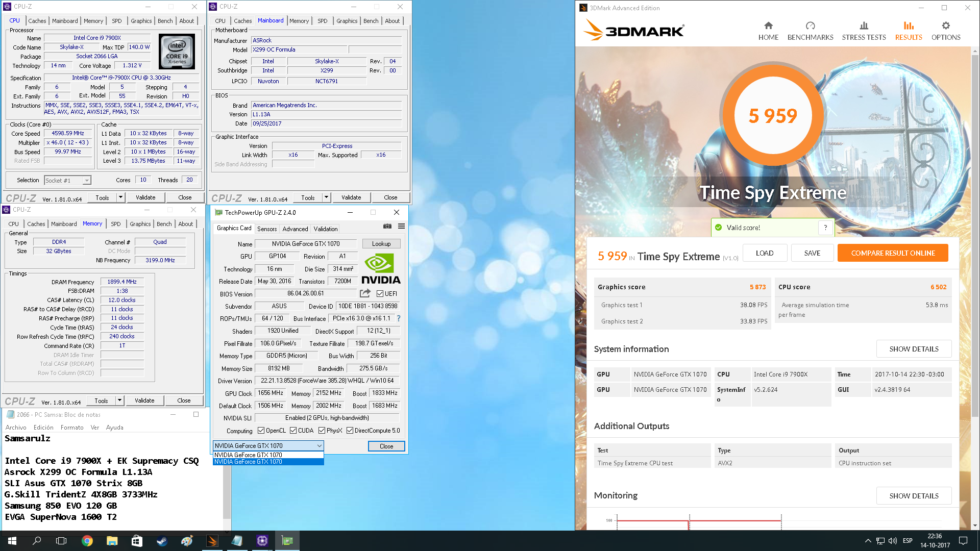Image resolution: width=980 pixels, height=551 pixels.
Task: Show hidden system tray icons
Action: click(868, 541)
